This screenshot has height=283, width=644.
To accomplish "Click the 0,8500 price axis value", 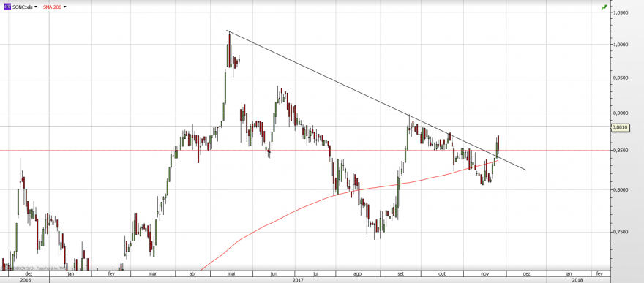I will coord(620,151).
